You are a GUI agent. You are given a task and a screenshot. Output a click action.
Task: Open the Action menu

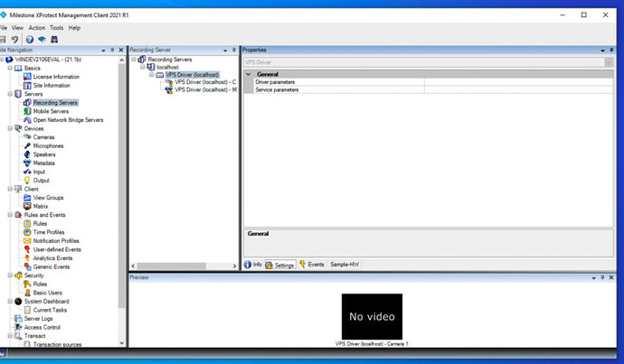(36, 28)
